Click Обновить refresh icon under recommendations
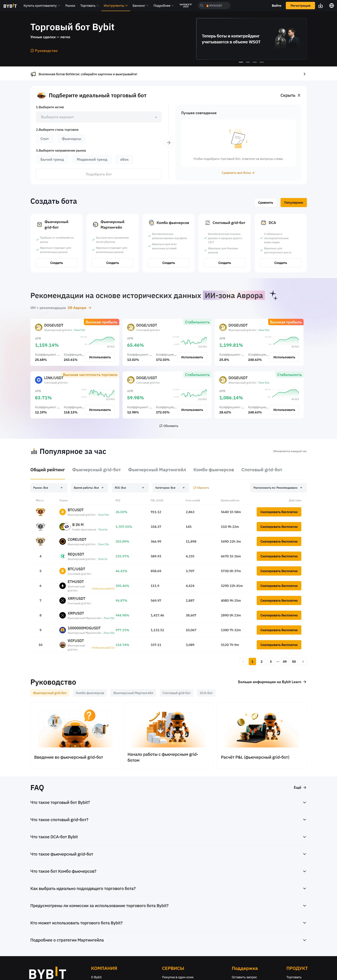 (161, 426)
